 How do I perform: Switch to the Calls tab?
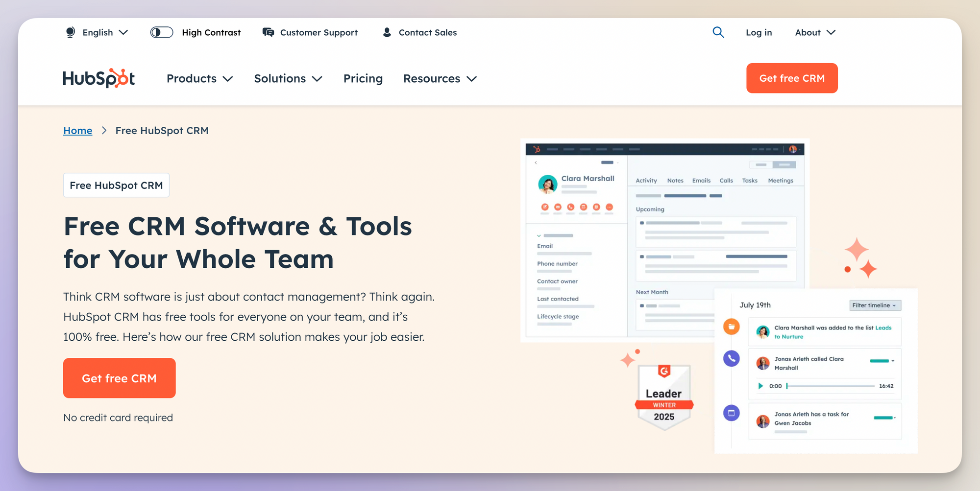click(726, 181)
